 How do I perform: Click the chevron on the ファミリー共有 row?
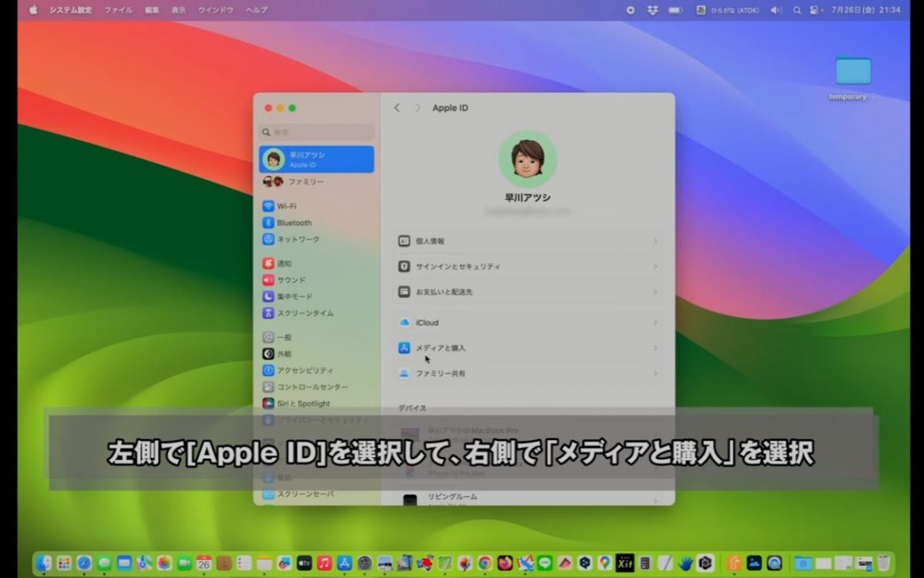point(655,373)
